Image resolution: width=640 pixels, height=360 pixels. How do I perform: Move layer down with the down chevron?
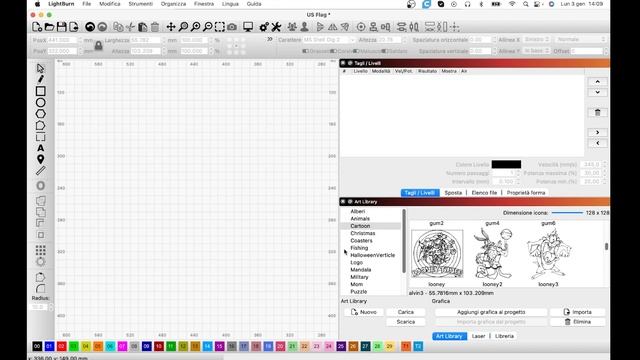[598, 92]
